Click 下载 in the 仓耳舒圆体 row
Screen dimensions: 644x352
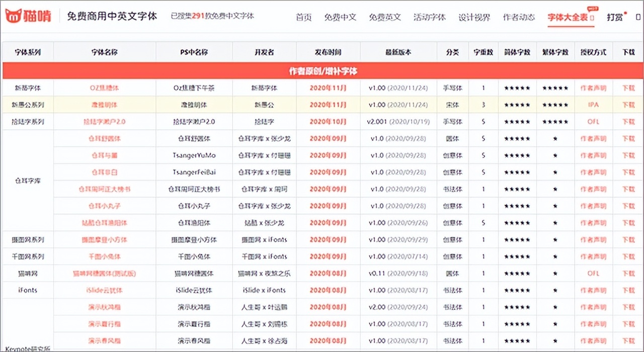628,138
